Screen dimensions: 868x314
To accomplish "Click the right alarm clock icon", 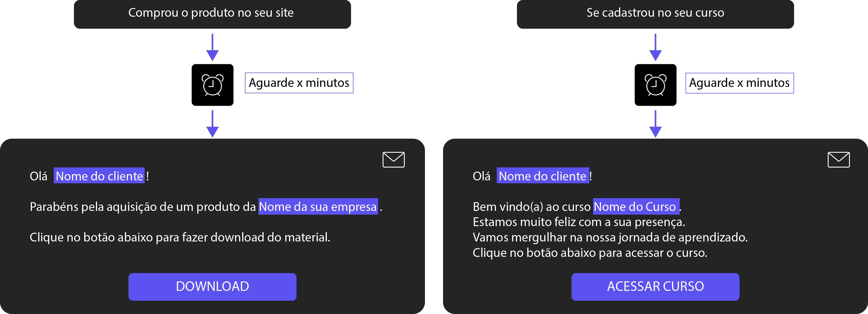I will point(655,85).
